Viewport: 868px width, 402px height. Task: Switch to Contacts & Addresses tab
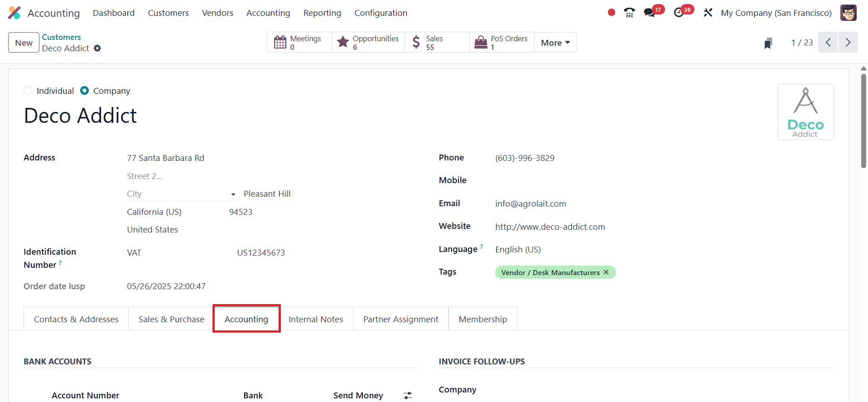(x=76, y=319)
